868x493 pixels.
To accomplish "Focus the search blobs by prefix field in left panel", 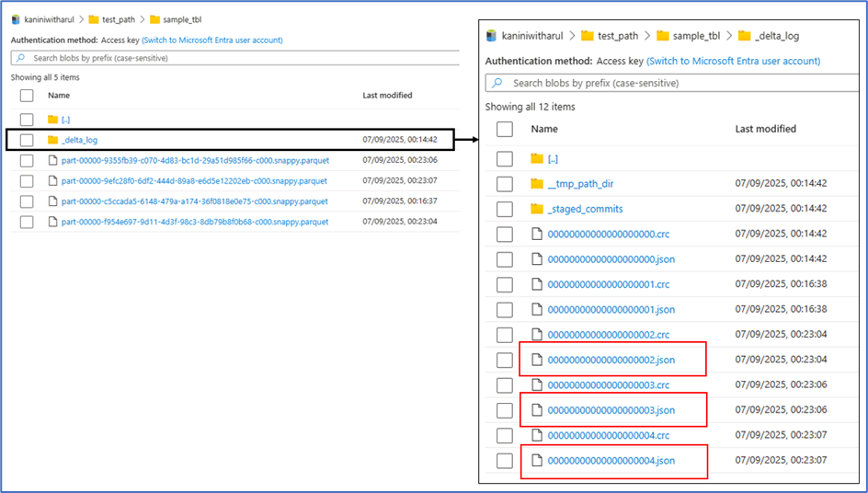I will (x=239, y=58).
